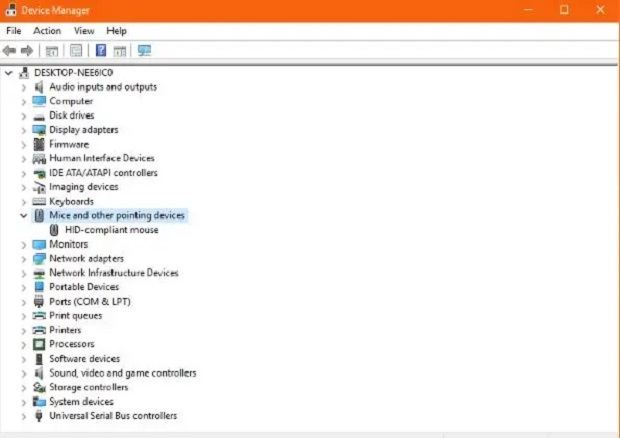The height and width of the screenshot is (438, 620).
Task: Expand the Network adapters node
Action: tap(23, 258)
